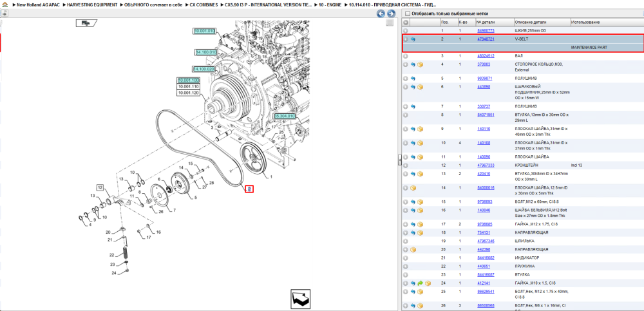Select 'ИНДИКАТОР' description in row 21
The height and width of the screenshot is (311, 644).
[x=526, y=258]
